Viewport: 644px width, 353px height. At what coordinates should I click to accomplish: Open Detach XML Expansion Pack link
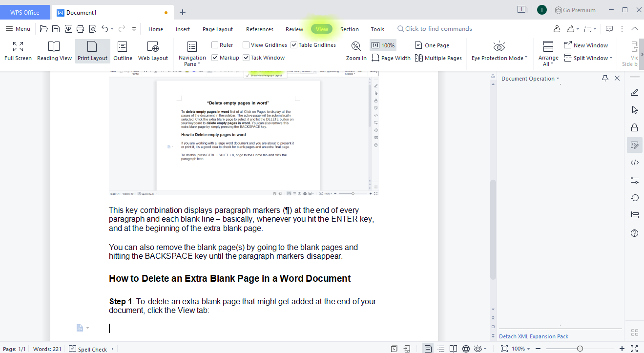click(x=533, y=336)
